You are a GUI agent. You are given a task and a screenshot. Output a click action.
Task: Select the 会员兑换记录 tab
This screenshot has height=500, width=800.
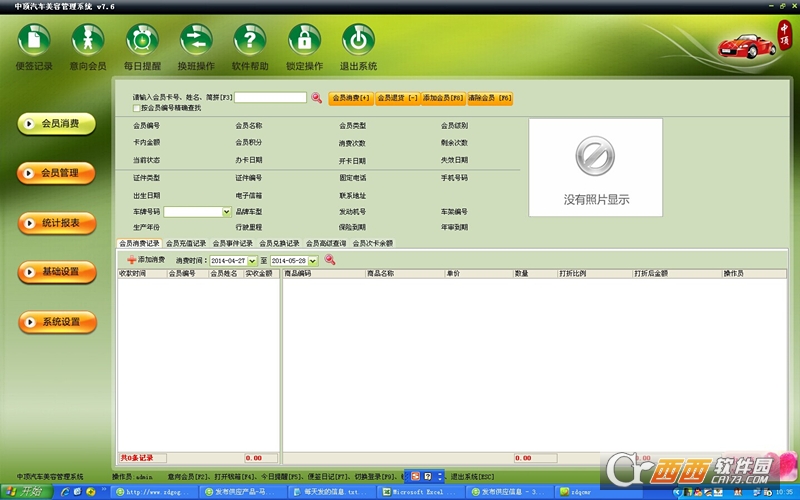[x=279, y=243]
